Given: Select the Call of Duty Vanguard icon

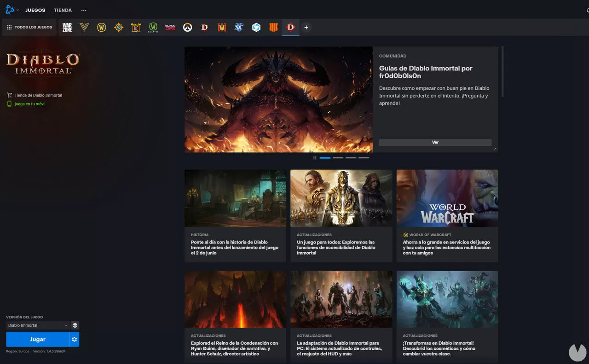Looking at the screenshot, I should pyautogui.click(x=84, y=28).
